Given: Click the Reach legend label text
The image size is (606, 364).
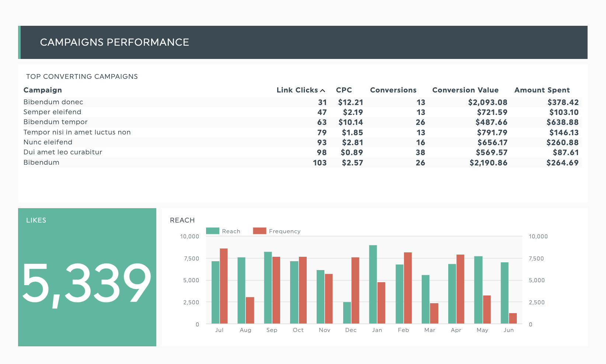Looking at the screenshot, I should point(231,231).
